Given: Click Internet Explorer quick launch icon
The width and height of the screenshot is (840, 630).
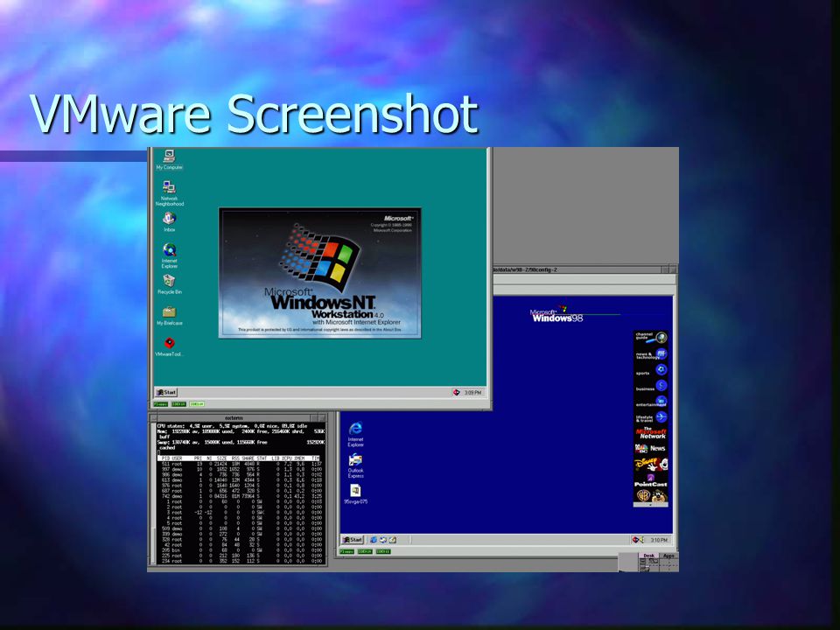Looking at the screenshot, I should pos(374,540).
